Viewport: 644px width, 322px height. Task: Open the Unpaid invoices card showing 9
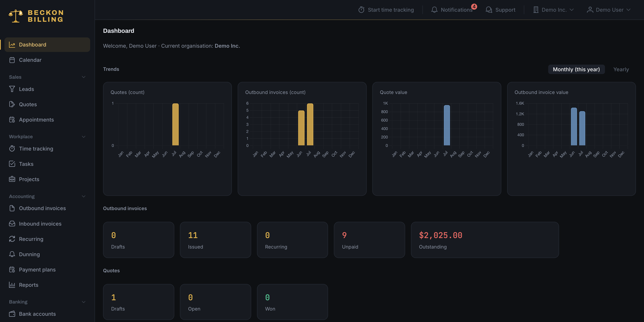coord(369,240)
